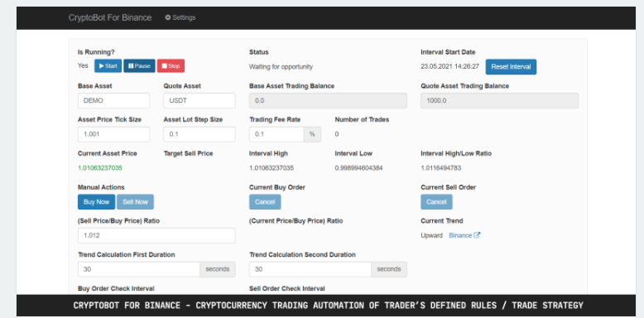This screenshot has width=644, height=318.
Task: Focus the Base Asset input field
Action: (113, 101)
